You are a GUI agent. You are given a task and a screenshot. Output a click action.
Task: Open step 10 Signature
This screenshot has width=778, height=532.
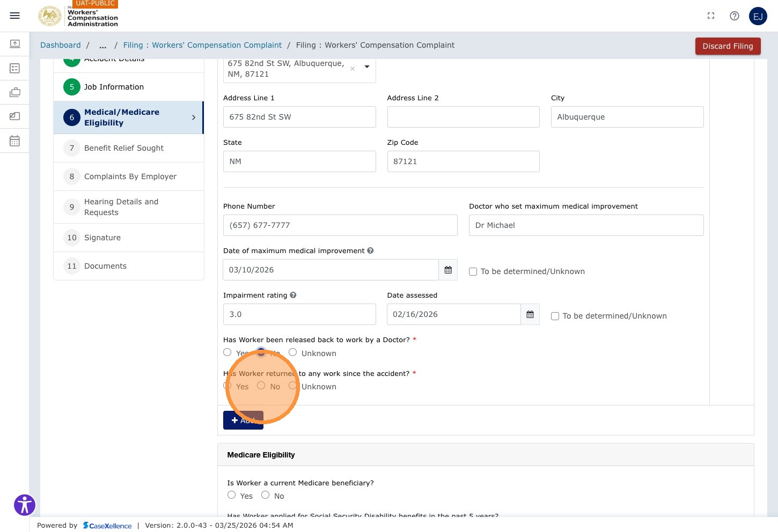point(129,238)
